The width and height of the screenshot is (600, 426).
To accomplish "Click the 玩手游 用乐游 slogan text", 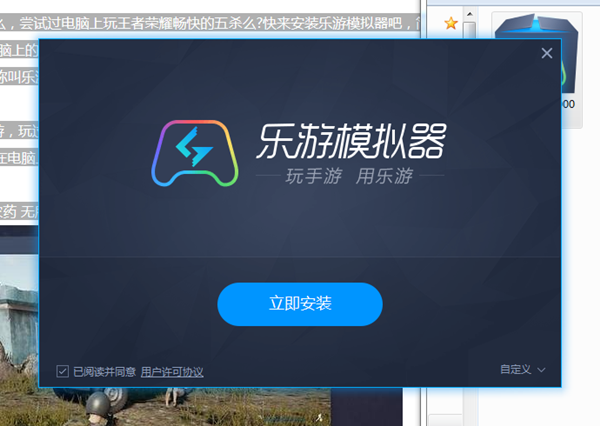I will point(349,176).
